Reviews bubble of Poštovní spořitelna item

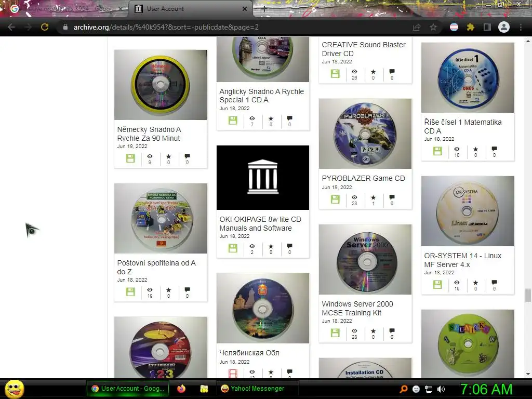point(187,290)
